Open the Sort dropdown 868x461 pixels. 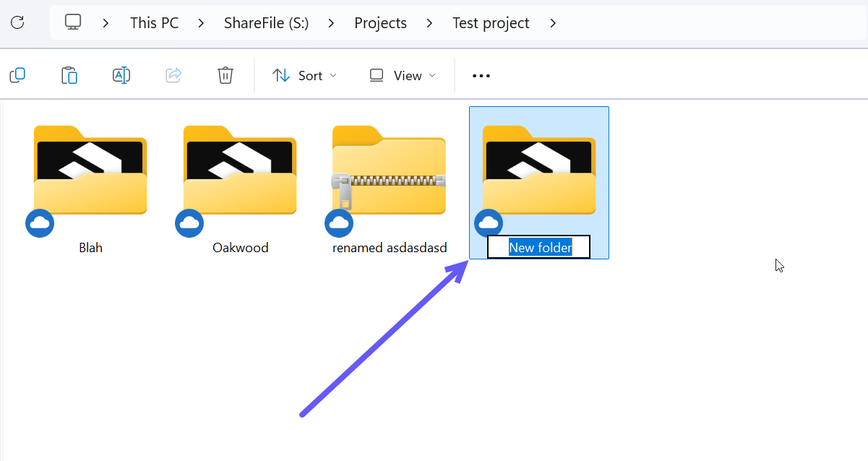coord(304,75)
